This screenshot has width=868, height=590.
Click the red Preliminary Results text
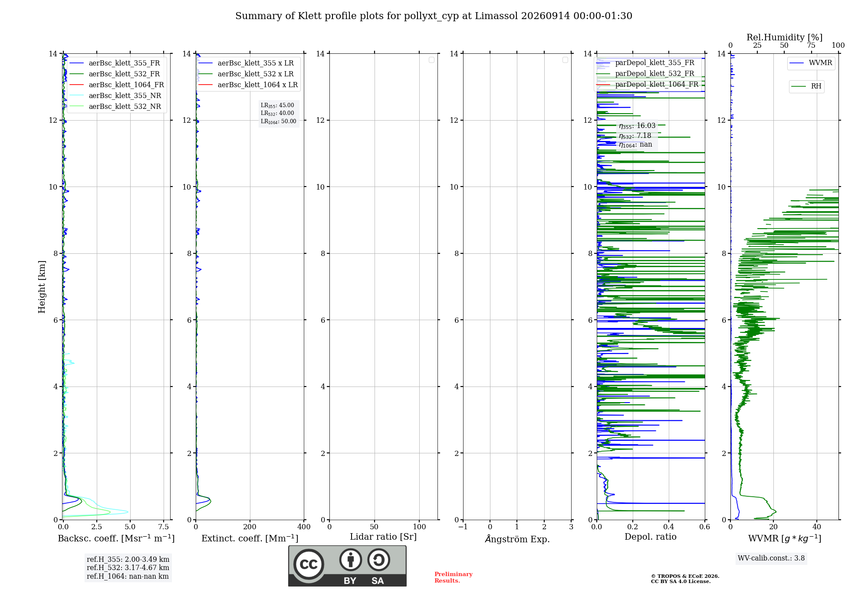pos(454,577)
